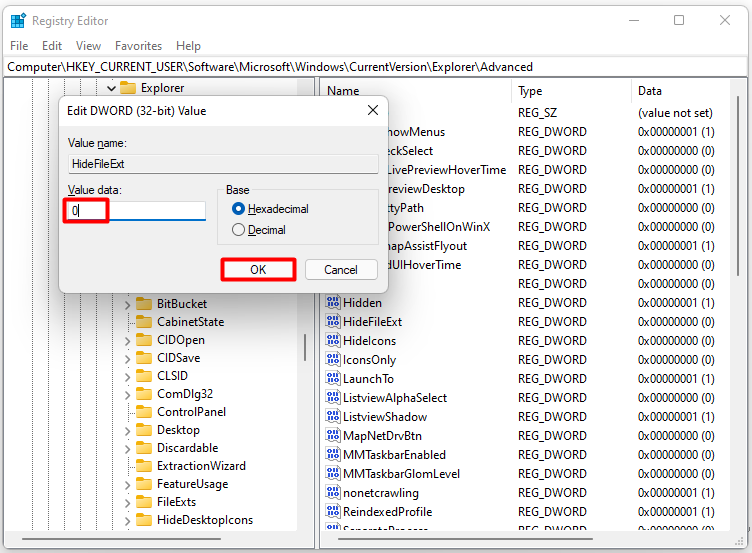Select the HideFileExt DWORD value icon
The image size is (752, 553).
333,321
